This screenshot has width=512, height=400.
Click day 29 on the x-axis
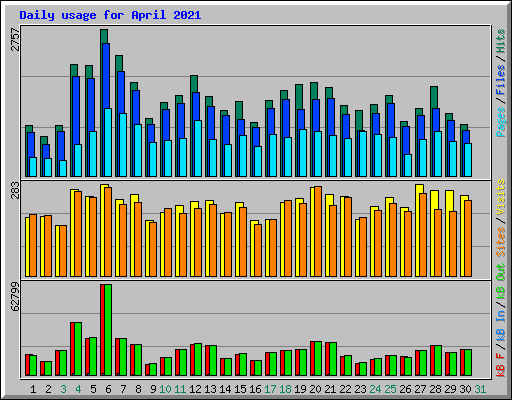click(x=450, y=389)
